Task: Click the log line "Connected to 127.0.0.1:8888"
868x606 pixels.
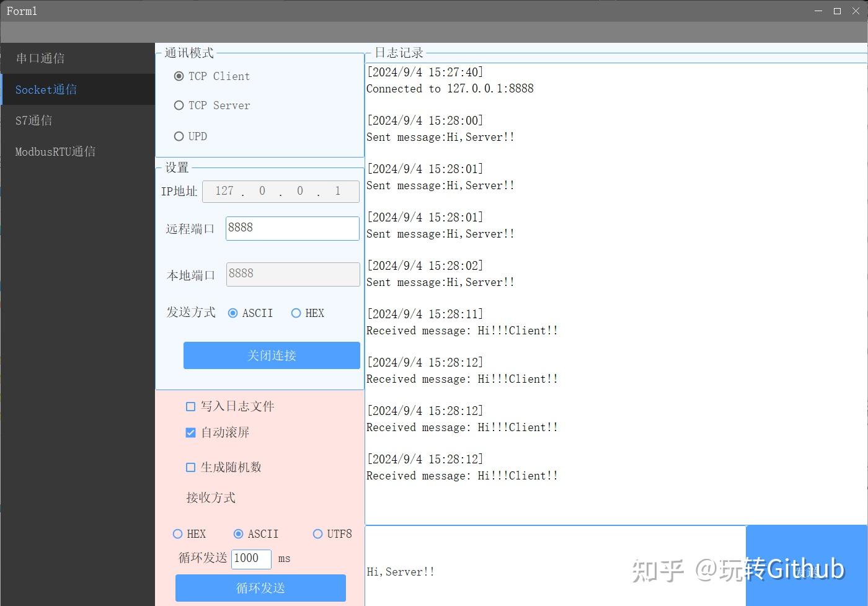Action: [450, 89]
